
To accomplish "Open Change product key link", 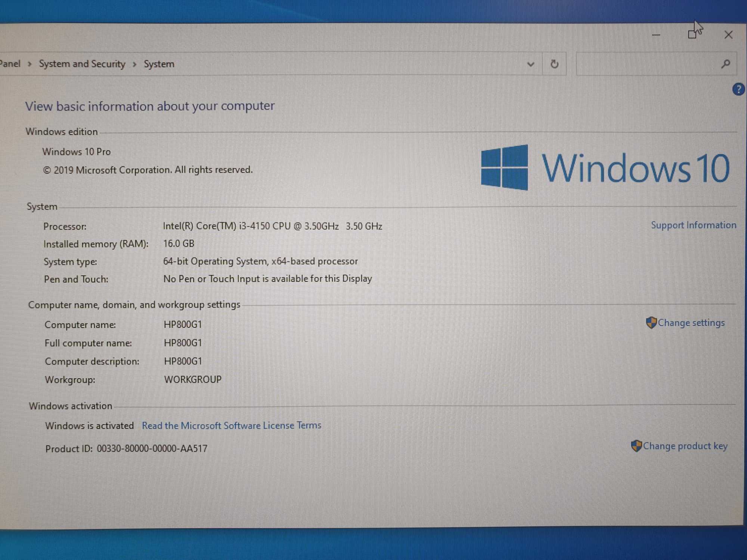I will 685,446.
